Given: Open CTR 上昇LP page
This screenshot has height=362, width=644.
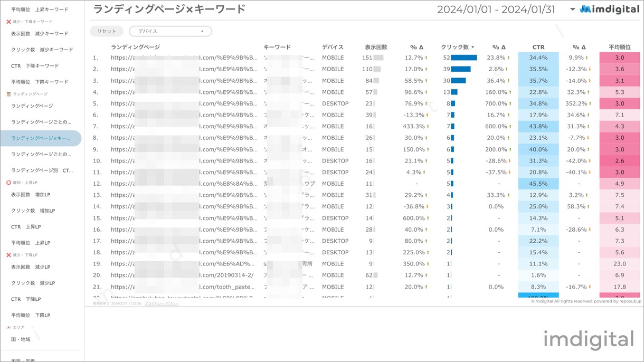Looking at the screenshot, I should [x=26, y=227].
